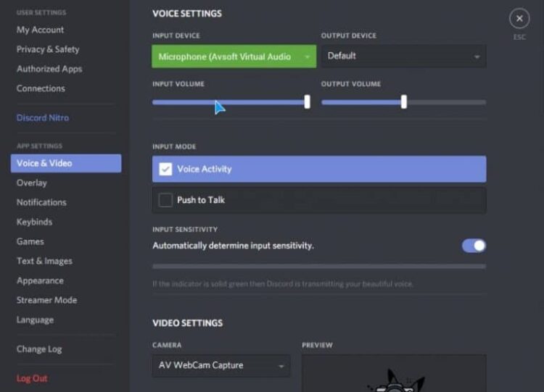Viewport: 544px width, 392px height.
Task: Open Streamer Mode settings
Action: [x=46, y=300]
